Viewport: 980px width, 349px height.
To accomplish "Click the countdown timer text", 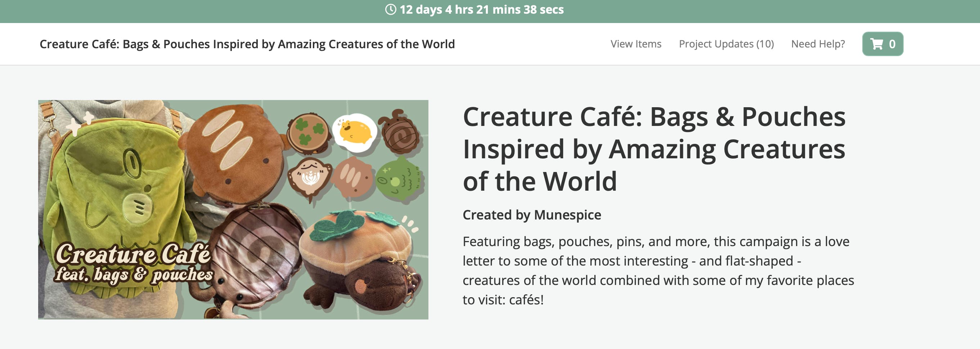I will click(x=481, y=9).
